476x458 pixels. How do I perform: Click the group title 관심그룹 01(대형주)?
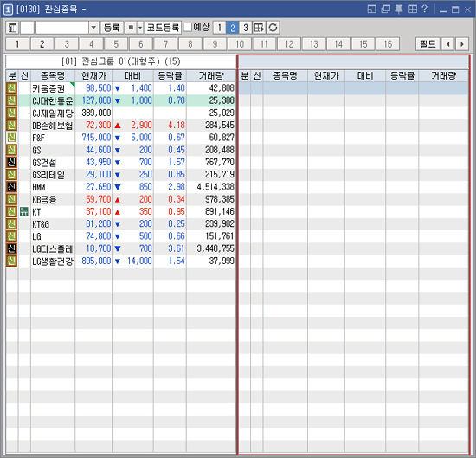121,61
